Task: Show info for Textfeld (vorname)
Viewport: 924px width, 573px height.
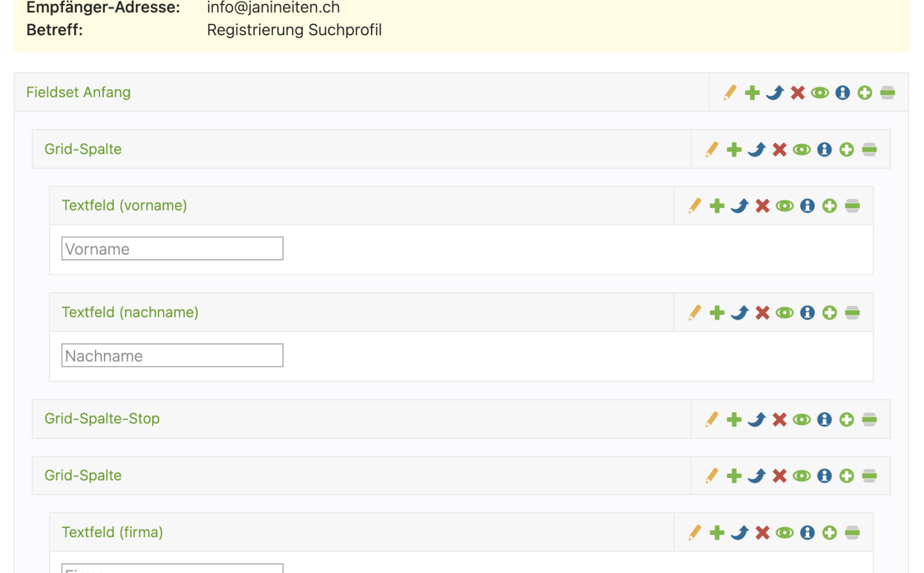Action: [x=807, y=206]
